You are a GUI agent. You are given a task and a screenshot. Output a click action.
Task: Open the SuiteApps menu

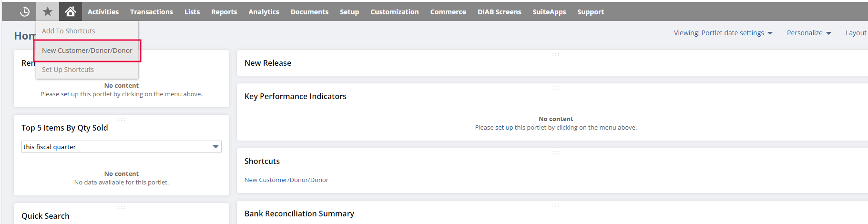tap(549, 12)
